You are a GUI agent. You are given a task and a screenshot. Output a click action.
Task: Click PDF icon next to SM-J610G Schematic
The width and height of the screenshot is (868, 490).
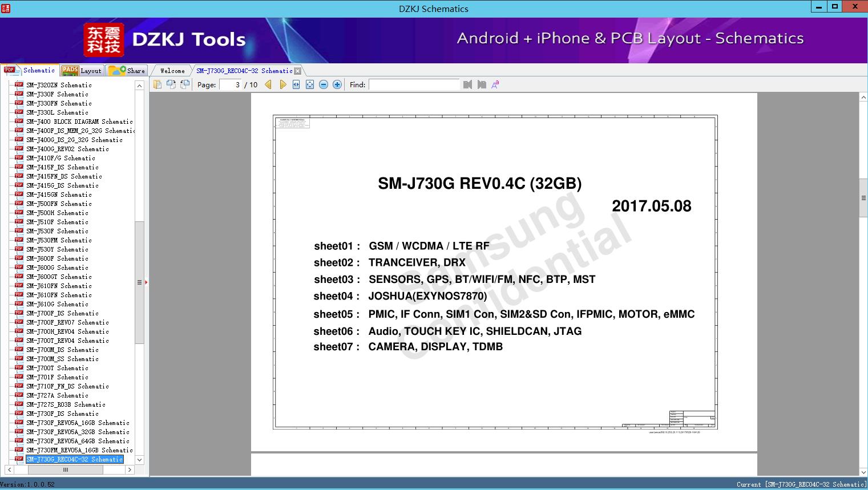coord(19,303)
